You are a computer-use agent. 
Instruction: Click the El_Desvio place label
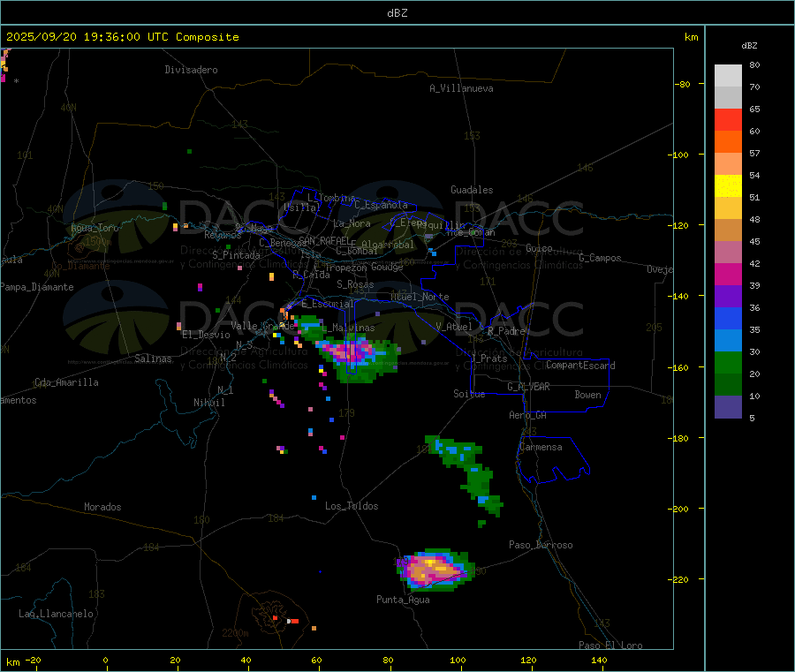tap(206, 335)
